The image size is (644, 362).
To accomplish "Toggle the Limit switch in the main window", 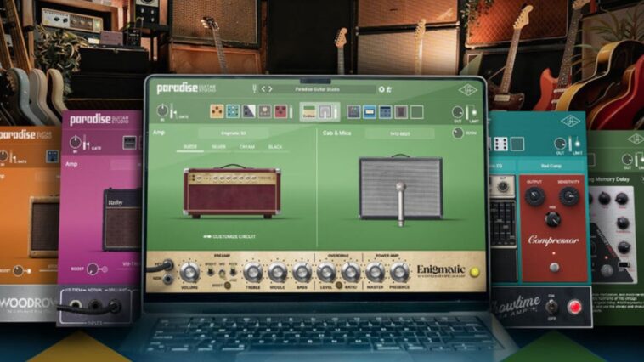I will [x=473, y=111].
